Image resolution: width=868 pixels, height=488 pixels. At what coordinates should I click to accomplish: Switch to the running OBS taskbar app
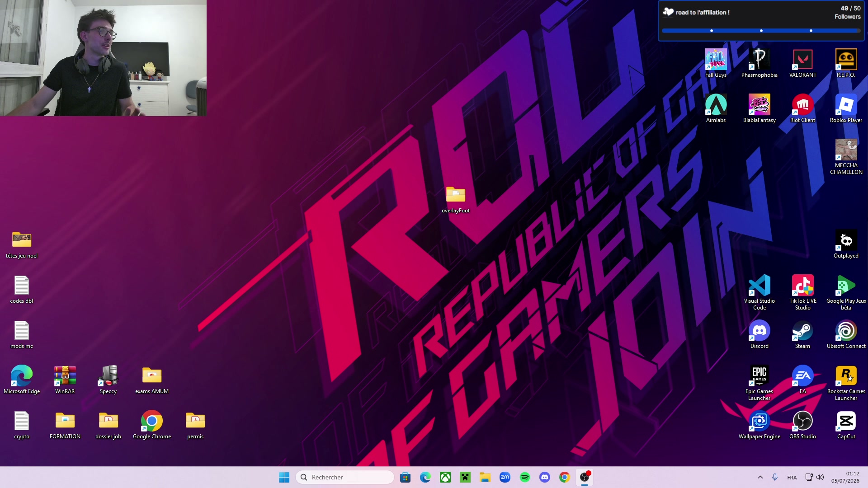coord(585,477)
